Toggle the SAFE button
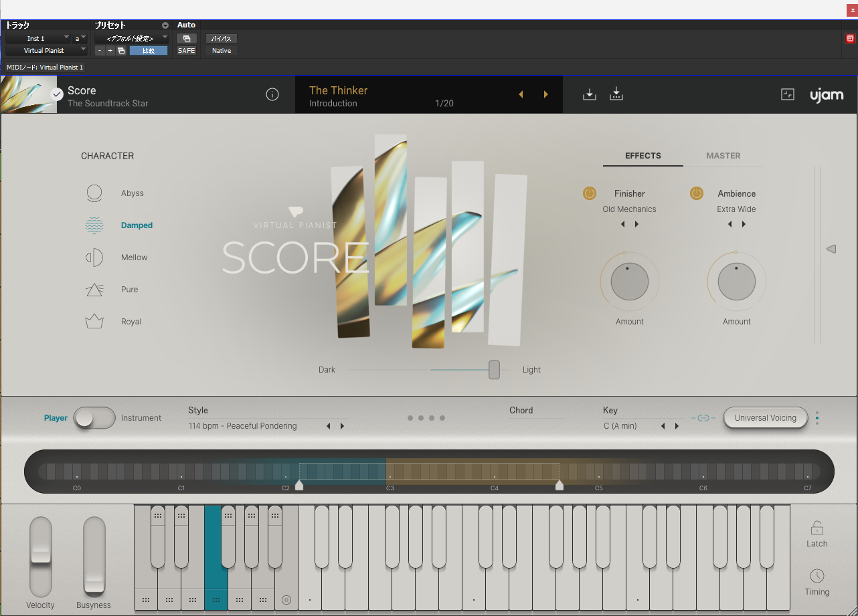 [186, 51]
